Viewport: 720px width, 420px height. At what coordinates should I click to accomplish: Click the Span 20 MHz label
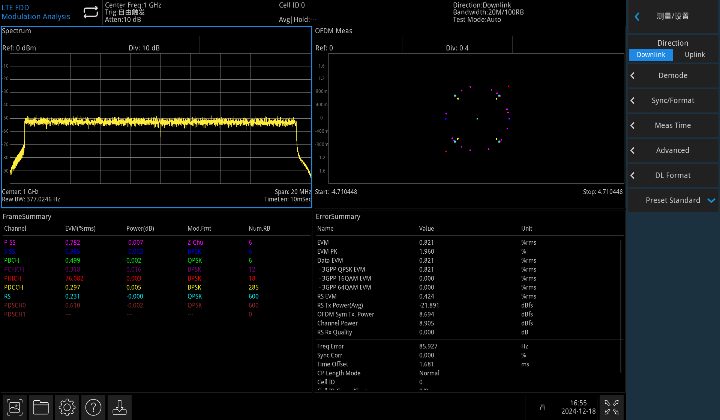pos(292,191)
